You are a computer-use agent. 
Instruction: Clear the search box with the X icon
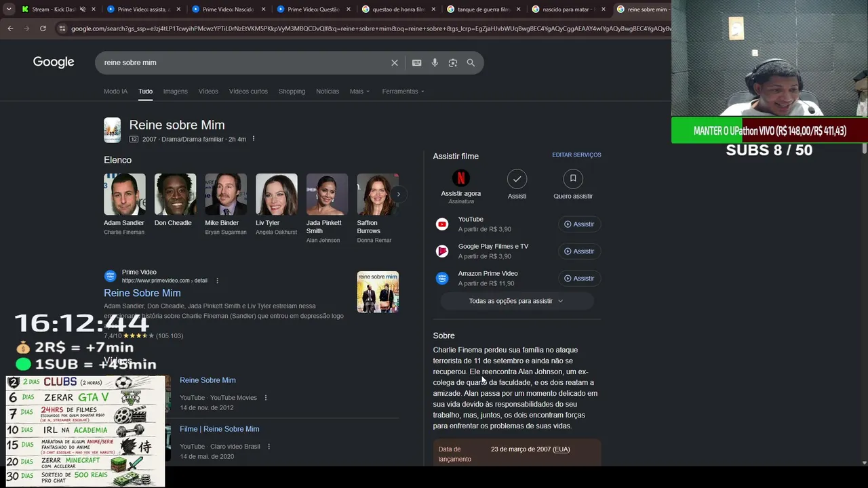tap(395, 63)
